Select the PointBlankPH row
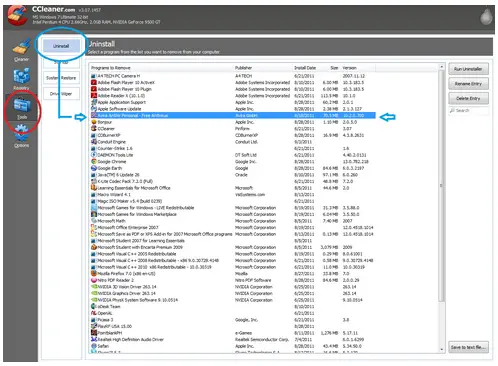The height and width of the screenshot is (366, 498). (233, 333)
